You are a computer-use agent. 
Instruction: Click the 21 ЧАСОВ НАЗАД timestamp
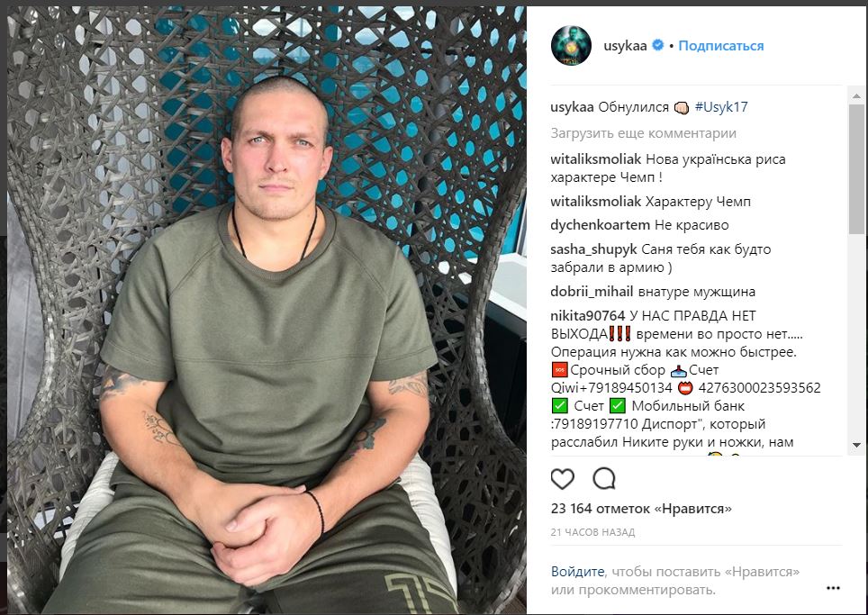pyautogui.click(x=592, y=532)
